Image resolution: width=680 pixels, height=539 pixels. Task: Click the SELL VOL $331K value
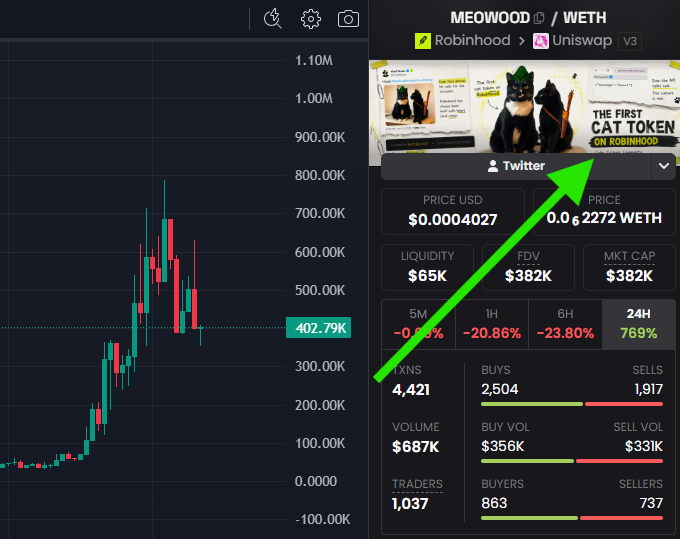tap(644, 446)
